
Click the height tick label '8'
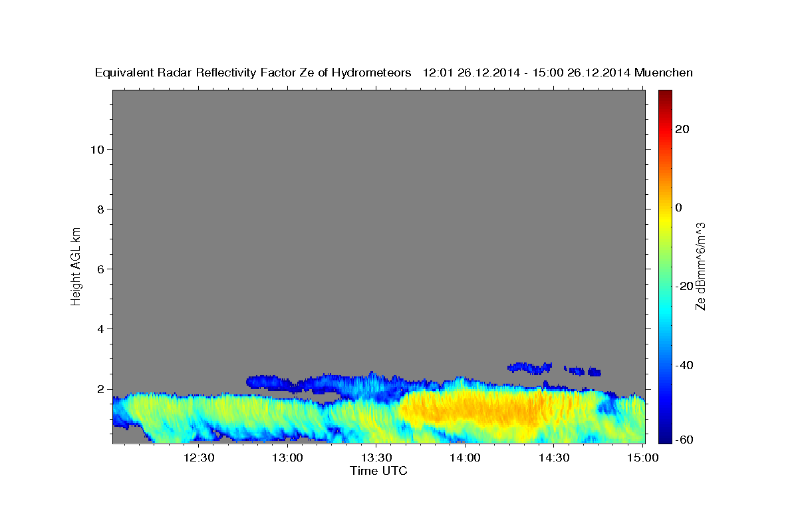[99, 209]
